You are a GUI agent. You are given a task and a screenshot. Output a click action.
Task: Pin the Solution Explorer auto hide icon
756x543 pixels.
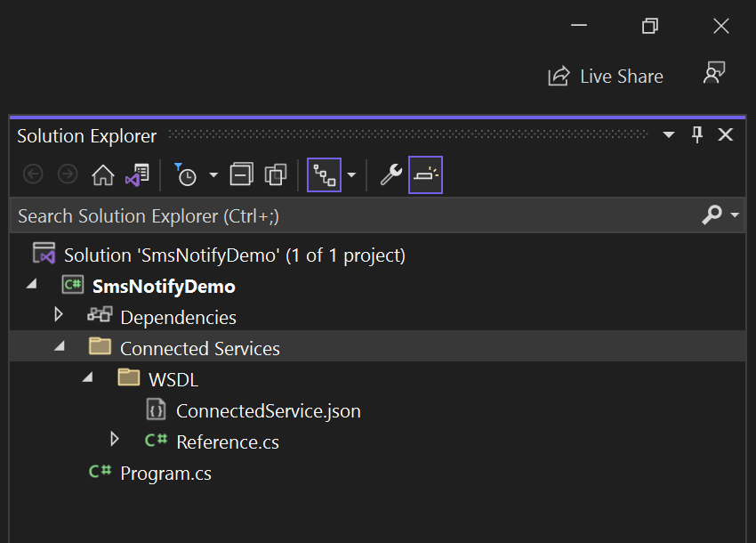coord(697,135)
